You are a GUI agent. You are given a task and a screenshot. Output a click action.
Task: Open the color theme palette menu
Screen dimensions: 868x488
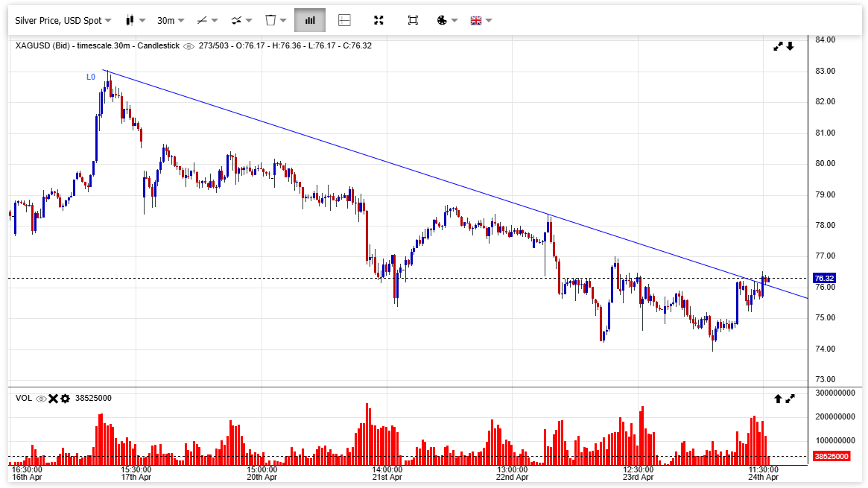[x=446, y=20]
